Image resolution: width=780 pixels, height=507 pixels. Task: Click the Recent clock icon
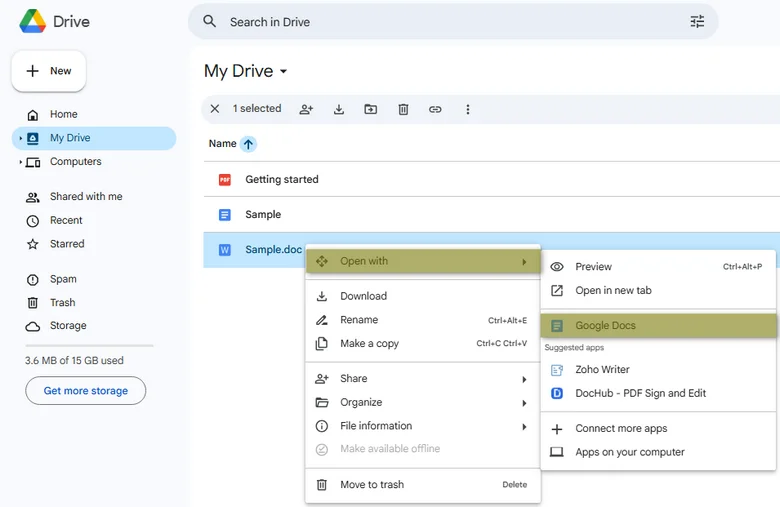pos(33,221)
